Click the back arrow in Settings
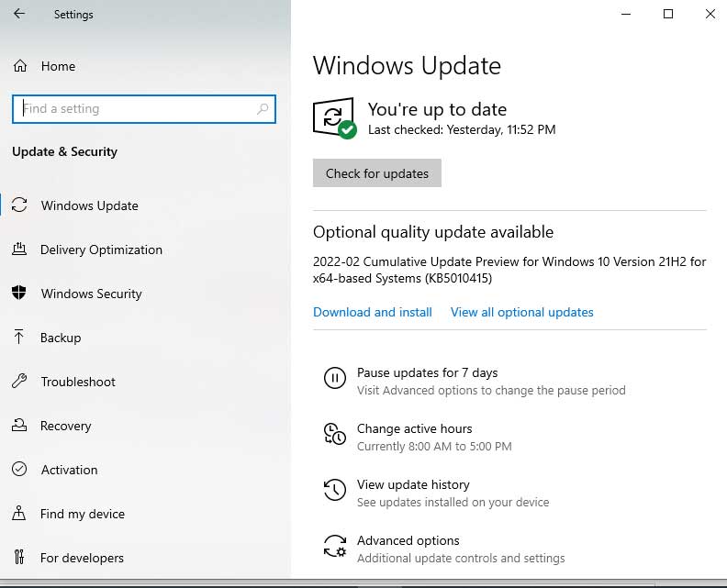This screenshot has height=588, width=727. click(19, 14)
